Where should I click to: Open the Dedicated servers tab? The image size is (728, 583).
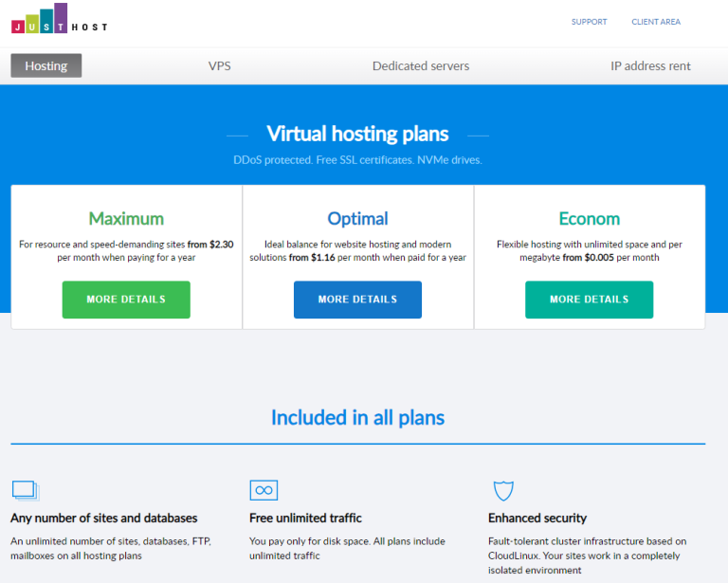pyautogui.click(x=421, y=66)
